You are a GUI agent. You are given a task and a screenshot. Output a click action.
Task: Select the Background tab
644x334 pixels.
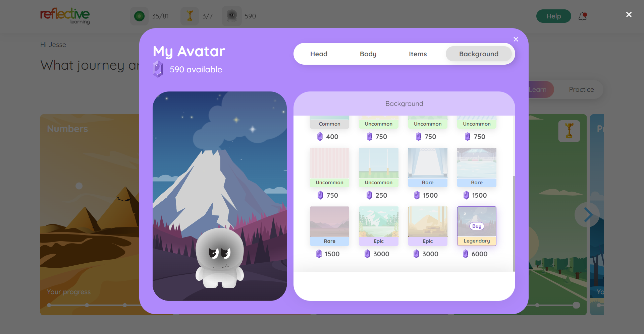tap(479, 54)
